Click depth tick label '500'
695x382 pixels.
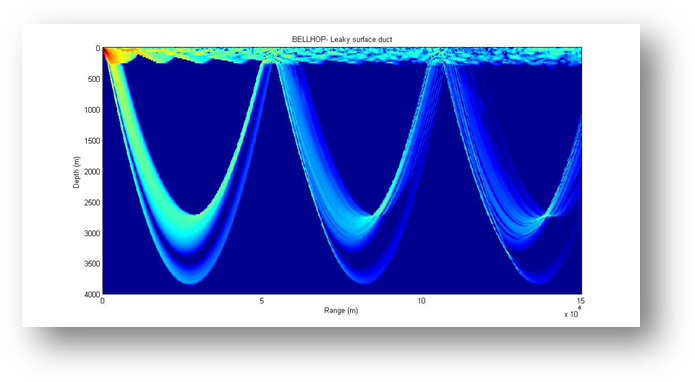pyautogui.click(x=94, y=79)
